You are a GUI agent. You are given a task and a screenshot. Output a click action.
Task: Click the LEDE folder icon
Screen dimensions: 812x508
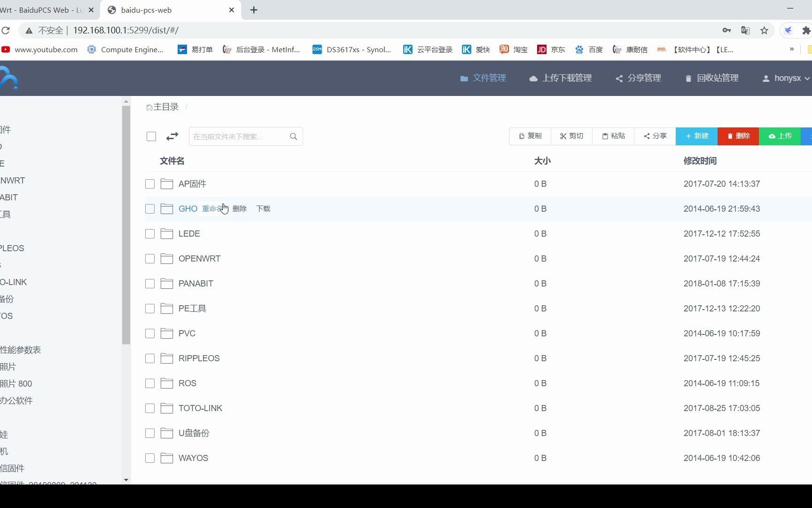point(167,234)
